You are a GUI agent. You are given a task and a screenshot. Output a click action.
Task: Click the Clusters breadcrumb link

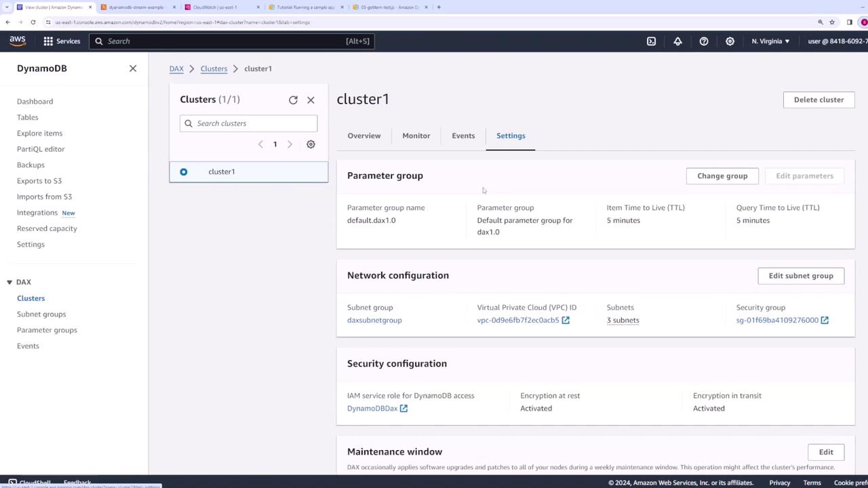(214, 68)
